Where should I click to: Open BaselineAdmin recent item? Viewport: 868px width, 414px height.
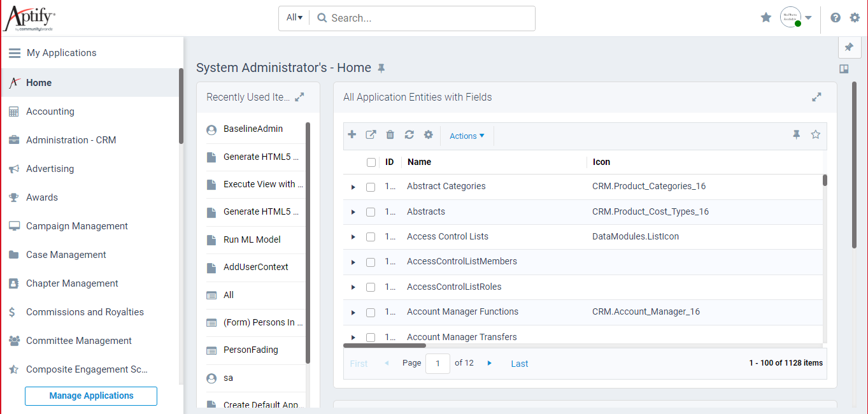(253, 129)
